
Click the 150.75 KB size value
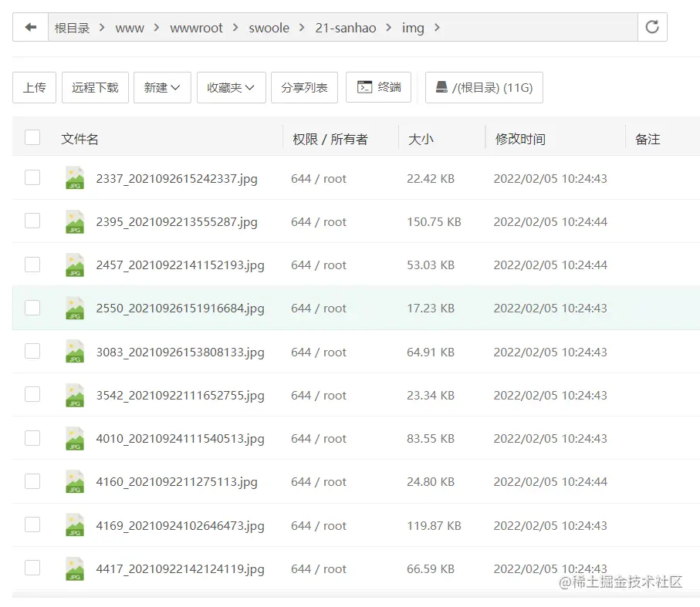point(434,222)
